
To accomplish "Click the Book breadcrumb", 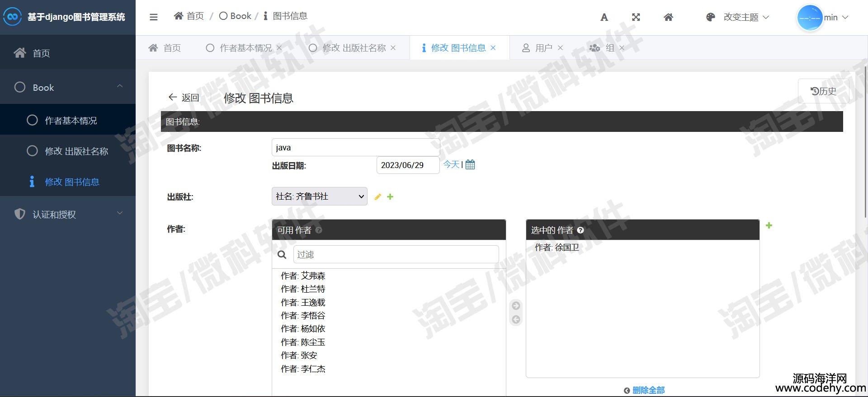I will coord(235,16).
